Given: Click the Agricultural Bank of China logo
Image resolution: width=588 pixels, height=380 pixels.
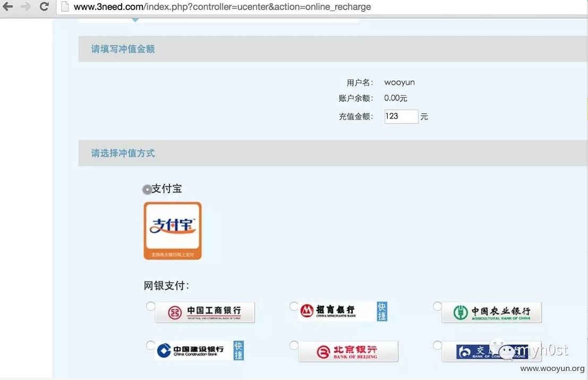Looking at the screenshot, I should point(491,312).
